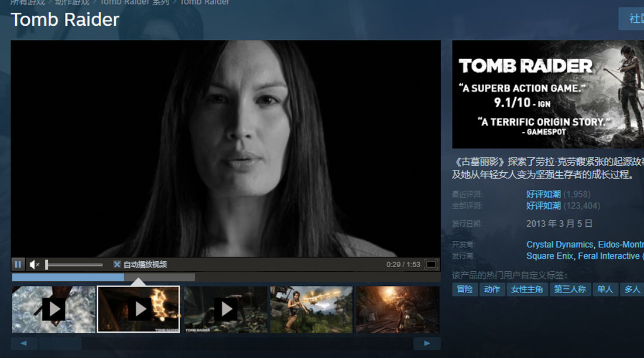View the last screenshot with the orange-lit alley
This screenshot has width=644, height=358.
point(398,309)
